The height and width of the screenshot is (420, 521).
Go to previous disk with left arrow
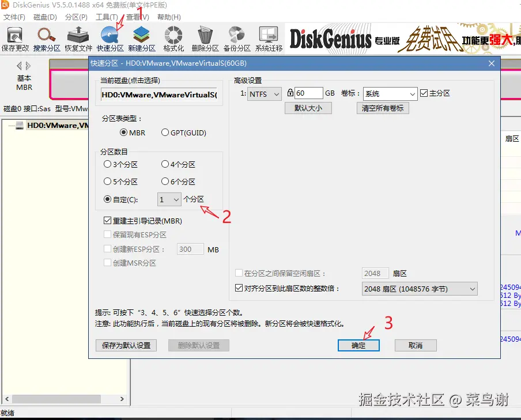click(x=19, y=66)
